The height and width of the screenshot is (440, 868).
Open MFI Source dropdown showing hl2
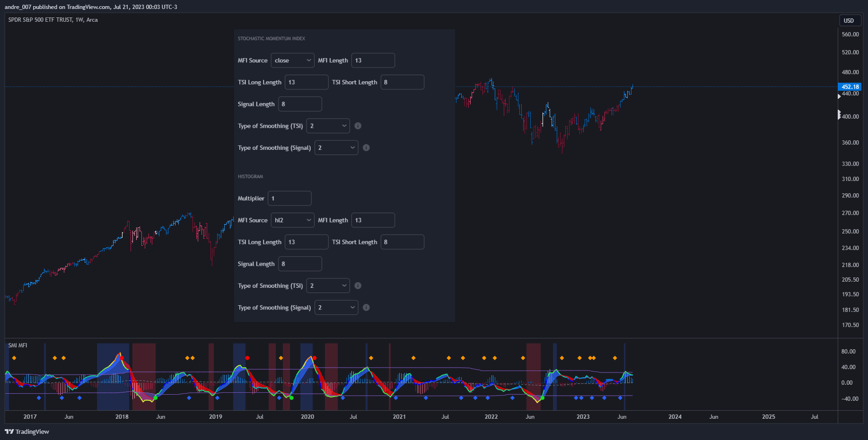point(292,220)
